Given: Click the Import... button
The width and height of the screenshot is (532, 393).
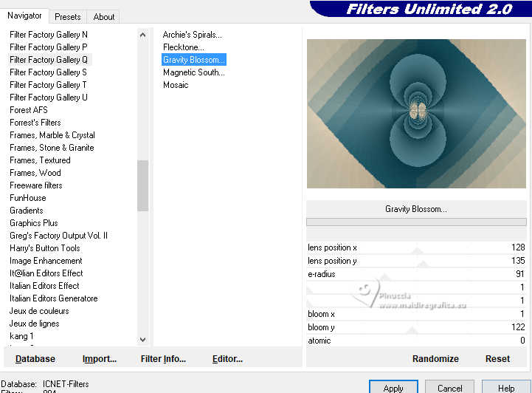Looking at the screenshot, I should click(100, 359).
